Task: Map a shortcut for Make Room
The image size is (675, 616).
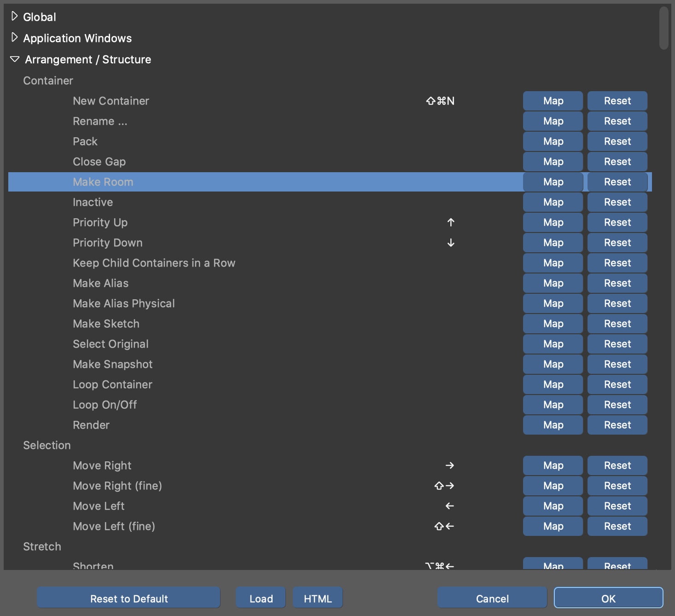Action: pyautogui.click(x=553, y=182)
